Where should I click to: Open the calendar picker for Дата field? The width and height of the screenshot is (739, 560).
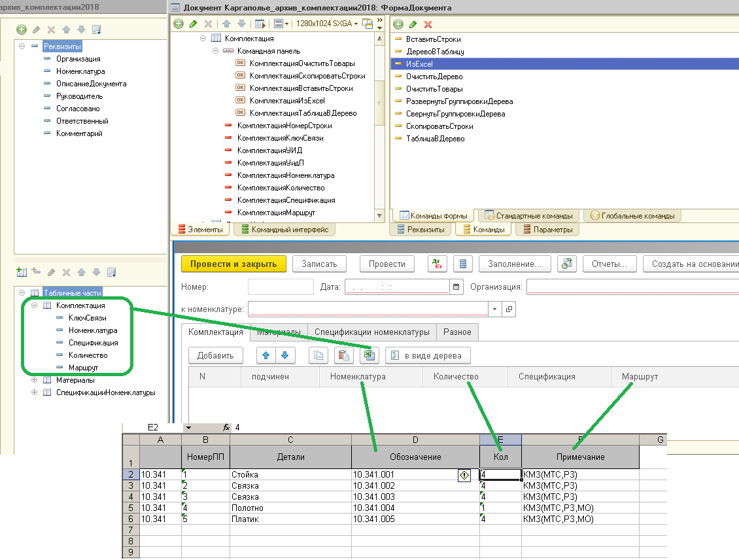(456, 287)
